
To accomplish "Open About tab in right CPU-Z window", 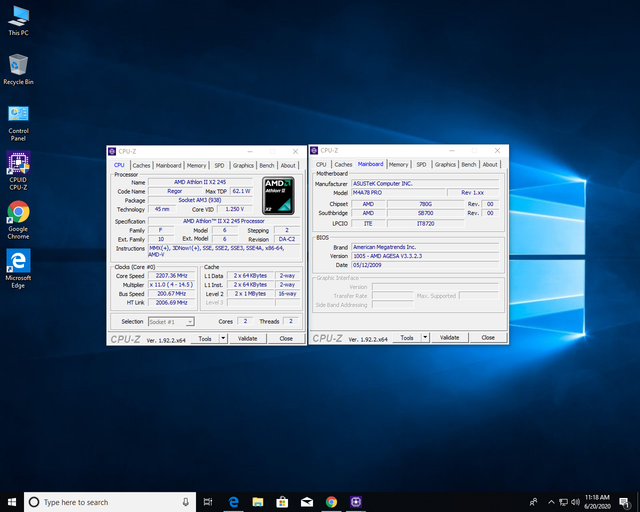I will tap(490, 165).
